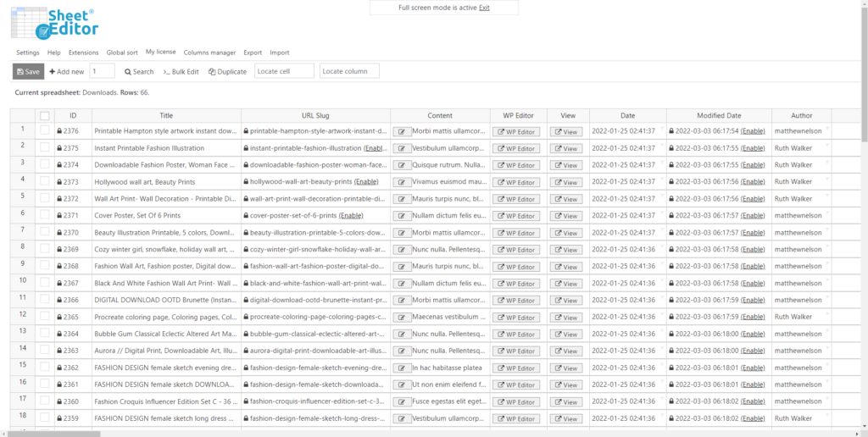Open WP Editor for row 1
868x437 pixels.
click(516, 131)
